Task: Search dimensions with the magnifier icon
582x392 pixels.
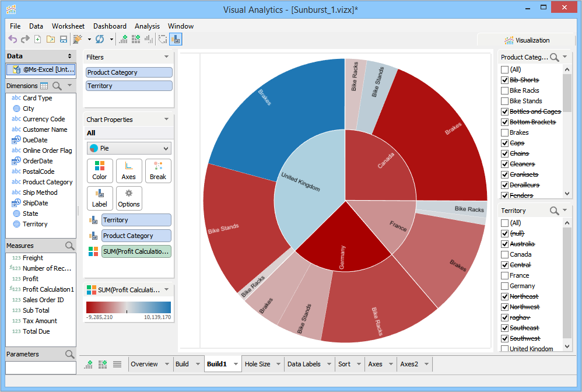Action: 57,86
